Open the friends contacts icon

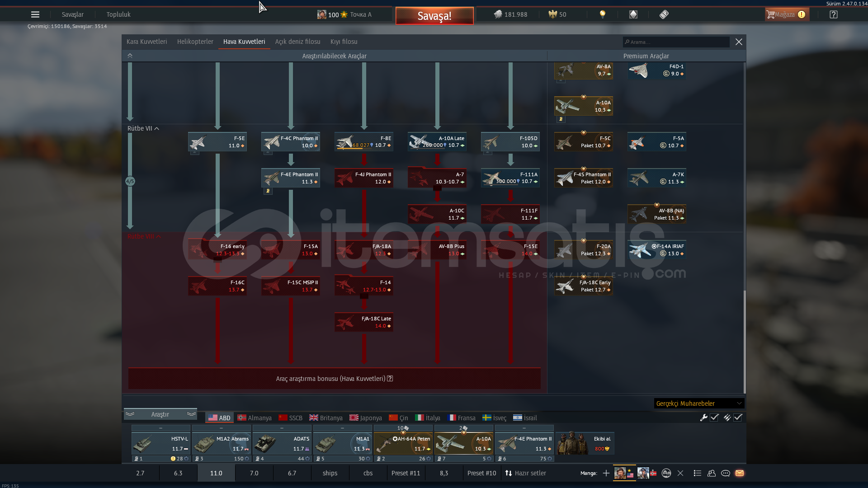711,473
